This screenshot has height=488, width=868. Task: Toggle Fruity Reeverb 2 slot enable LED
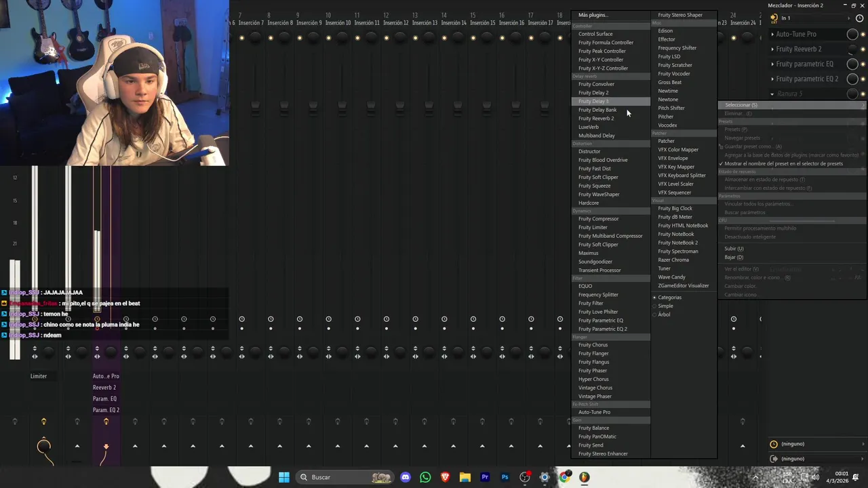[864, 49]
